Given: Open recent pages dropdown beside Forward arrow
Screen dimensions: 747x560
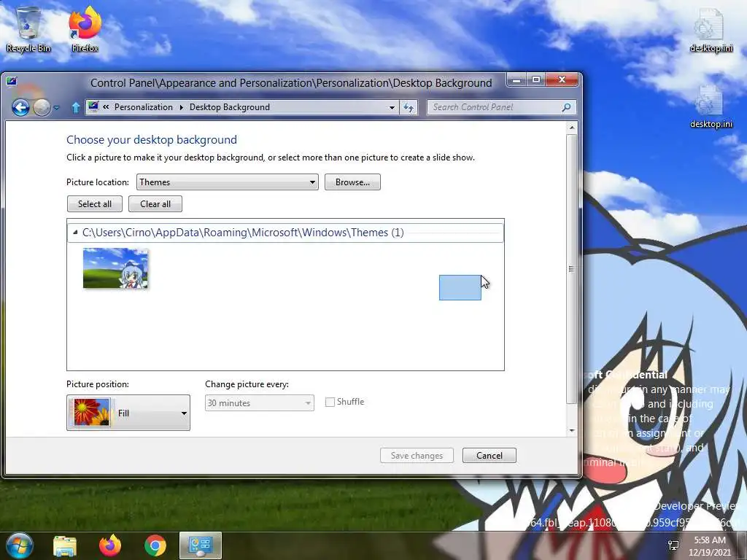Looking at the screenshot, I should [57, 108].
